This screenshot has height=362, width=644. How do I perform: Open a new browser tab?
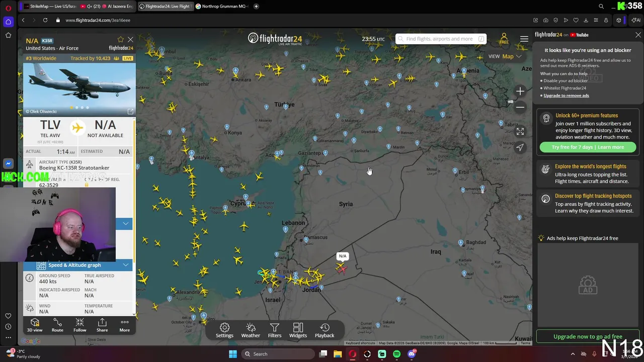coord(256,6)
